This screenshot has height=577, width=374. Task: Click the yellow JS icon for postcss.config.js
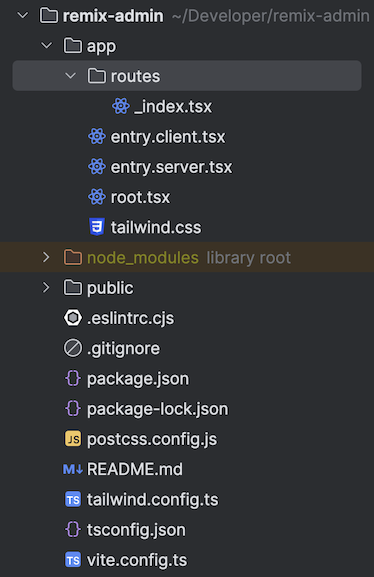click(73, 439)
